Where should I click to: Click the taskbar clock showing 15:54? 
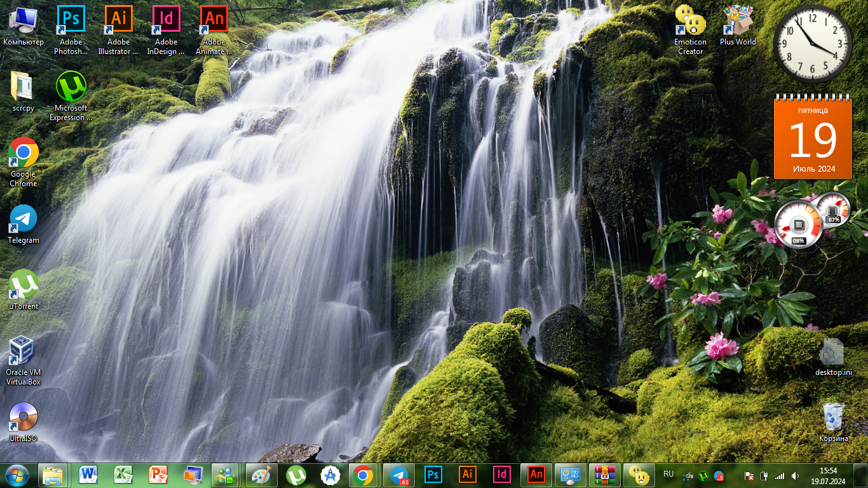(828, 475)
